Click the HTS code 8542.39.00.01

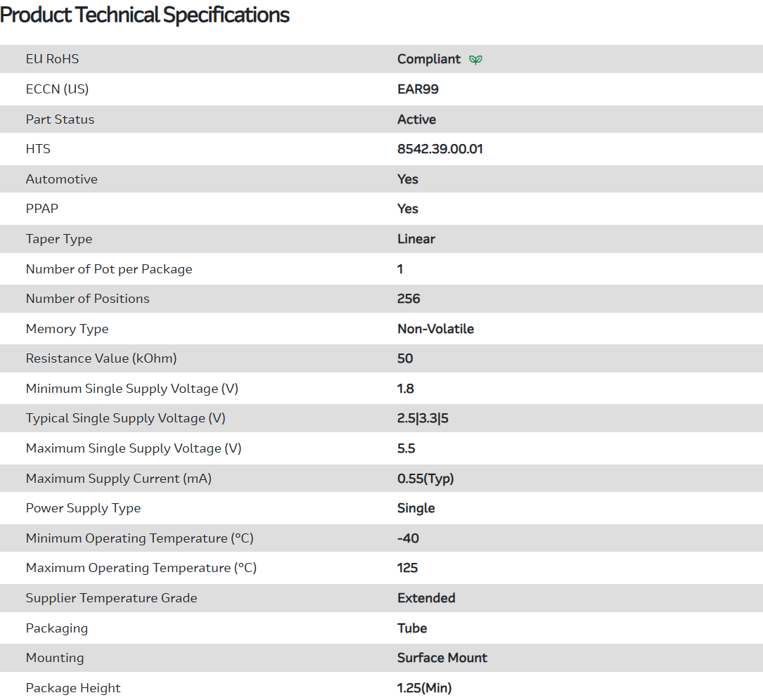click(x=440, y=149)
